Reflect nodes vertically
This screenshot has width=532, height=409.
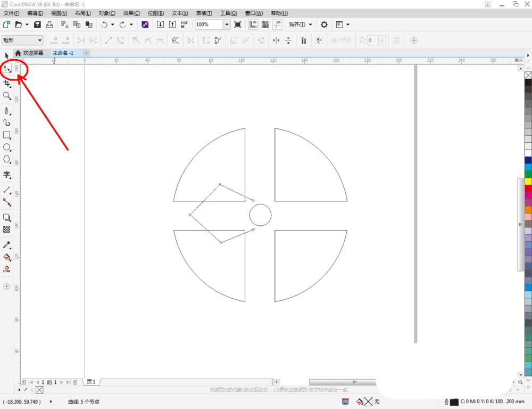click(288, 40)
